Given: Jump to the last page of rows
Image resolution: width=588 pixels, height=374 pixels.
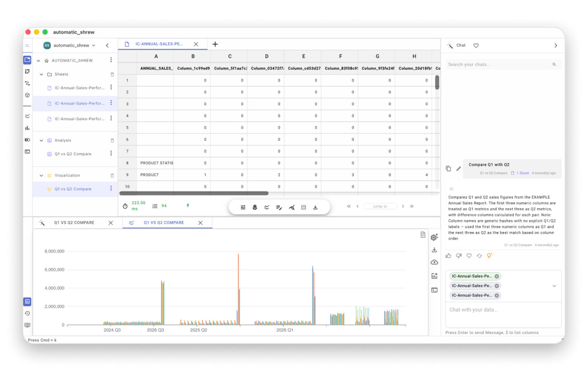Looking at the screenshot, I should pos(412,206).
